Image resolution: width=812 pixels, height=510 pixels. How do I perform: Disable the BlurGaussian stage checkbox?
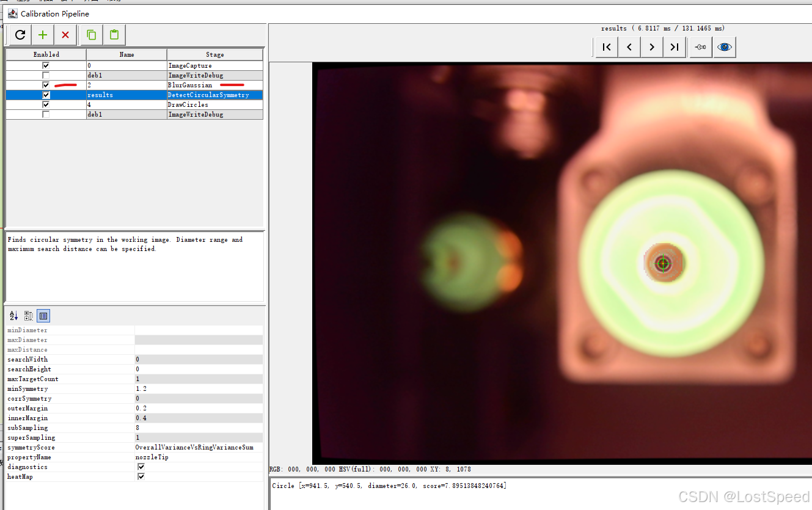point(46,85)
